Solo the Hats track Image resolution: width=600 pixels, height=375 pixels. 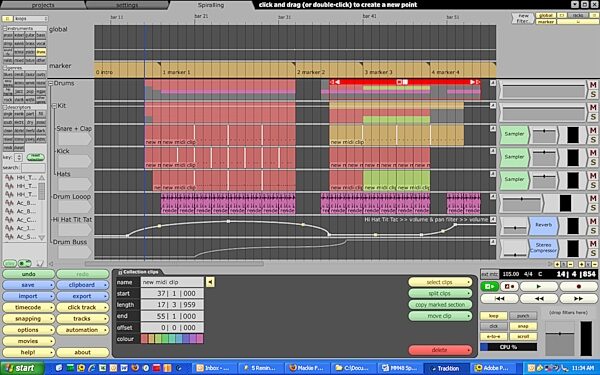(593, 184)
